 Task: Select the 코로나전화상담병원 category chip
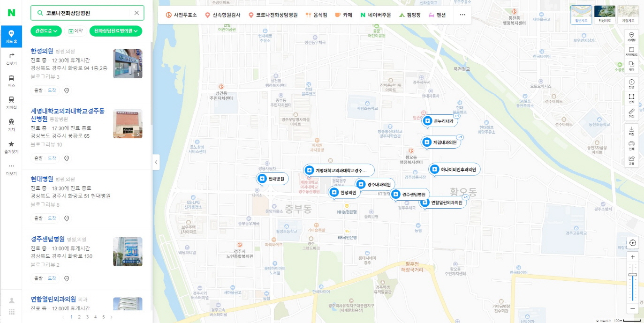point(273,15)
